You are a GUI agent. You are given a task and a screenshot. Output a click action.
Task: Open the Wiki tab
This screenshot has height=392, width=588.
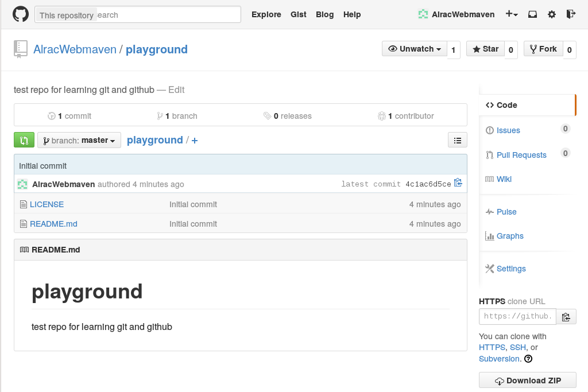click(x=504, y=179)
